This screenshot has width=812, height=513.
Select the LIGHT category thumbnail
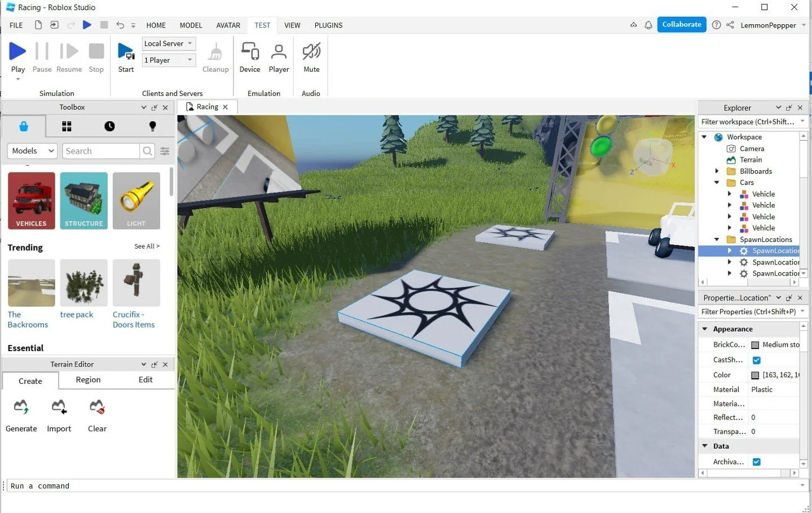pos(136,201)
